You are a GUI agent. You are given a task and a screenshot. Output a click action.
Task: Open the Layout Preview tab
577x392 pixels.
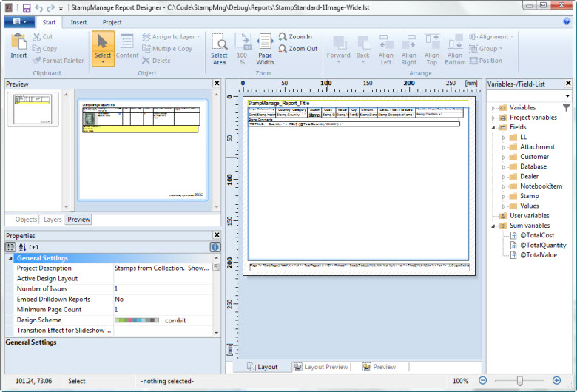coord(322,367)
